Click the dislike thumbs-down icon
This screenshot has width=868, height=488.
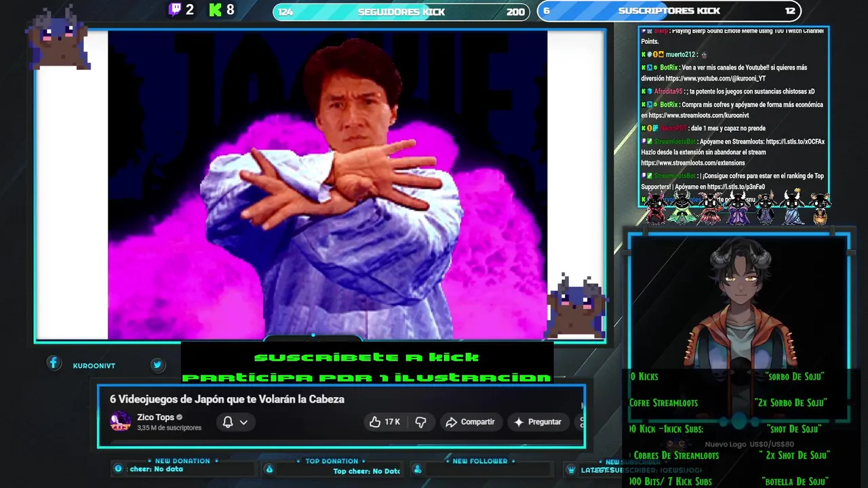(420, 422)
